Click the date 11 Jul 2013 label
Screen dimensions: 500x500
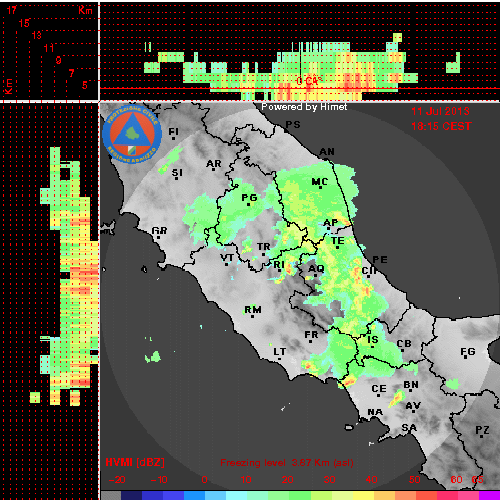(440, 111)
